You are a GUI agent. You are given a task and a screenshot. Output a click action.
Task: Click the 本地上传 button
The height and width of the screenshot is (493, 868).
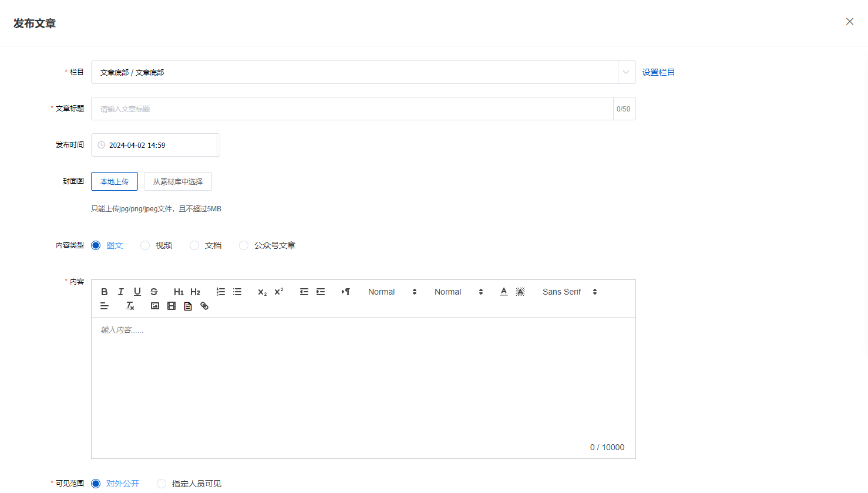pyautogui.click(x=115, y=181)
